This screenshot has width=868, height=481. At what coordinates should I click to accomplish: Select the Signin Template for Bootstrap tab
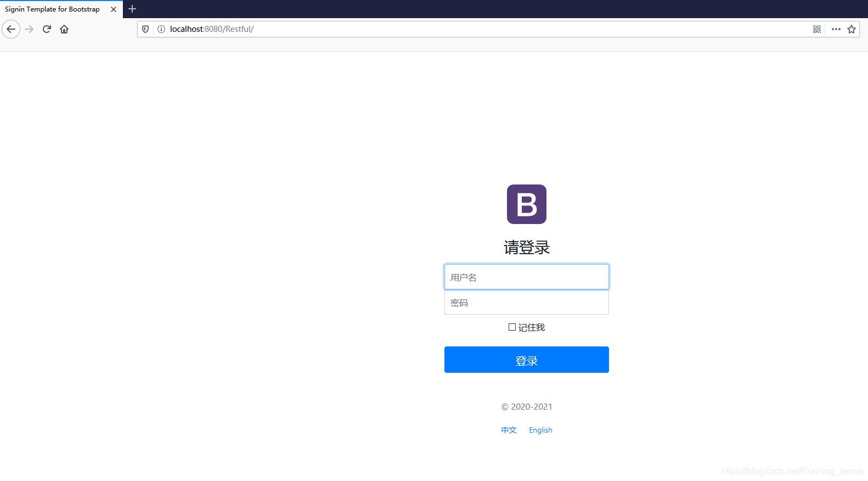(x=61, y=9)
